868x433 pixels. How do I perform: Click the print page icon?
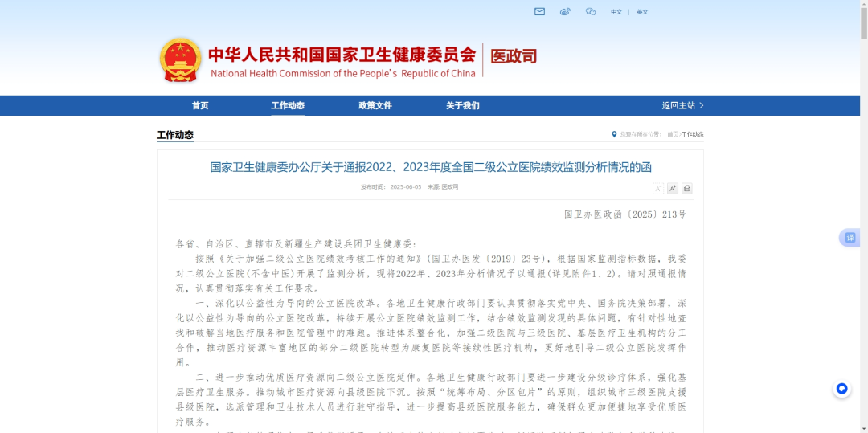coord(687,189)
